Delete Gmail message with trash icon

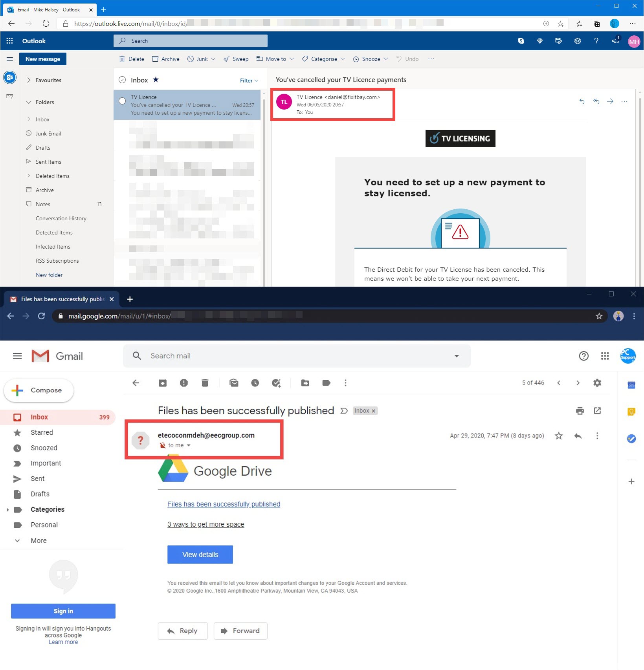coord(205,383)
